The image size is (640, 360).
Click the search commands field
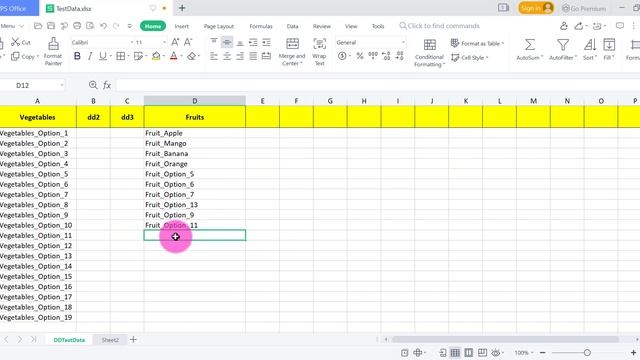(x=440, y=26)
